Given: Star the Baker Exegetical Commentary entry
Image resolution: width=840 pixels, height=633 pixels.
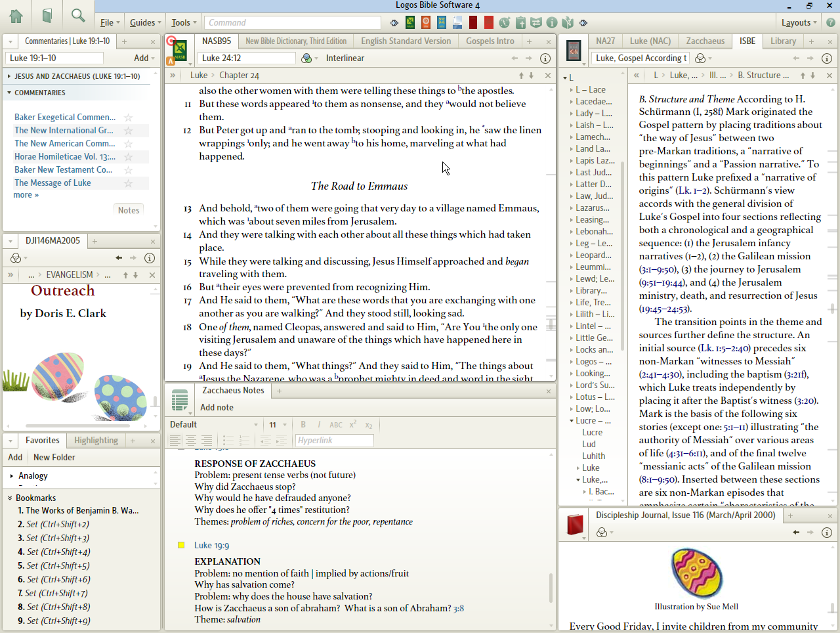Looking at the screenshot, I should click(x=129, y=118).
